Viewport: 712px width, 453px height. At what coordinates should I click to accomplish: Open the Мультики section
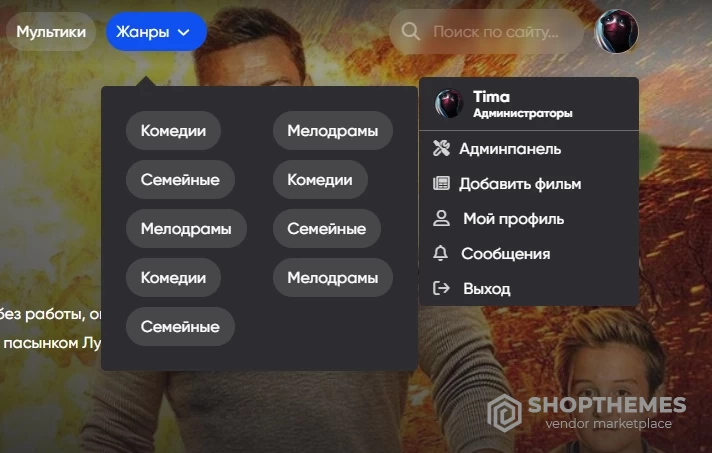(51, 32)
